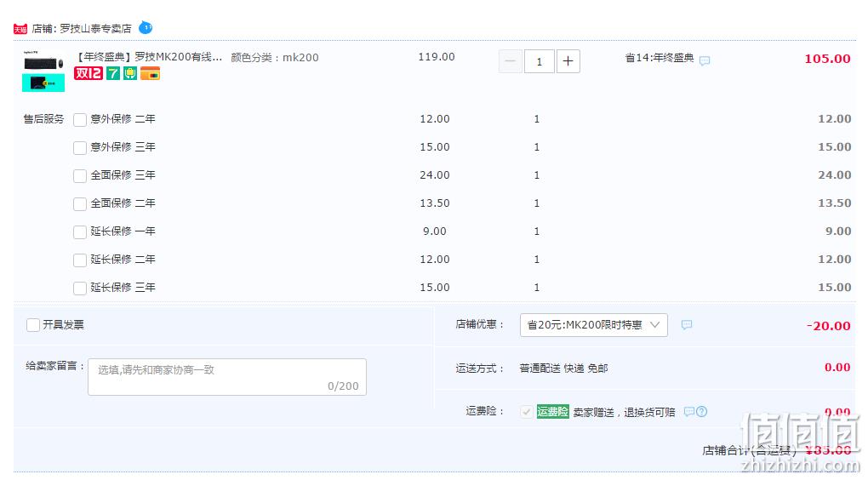Check 意外保修 二年 option

click(x=80, y=120)
